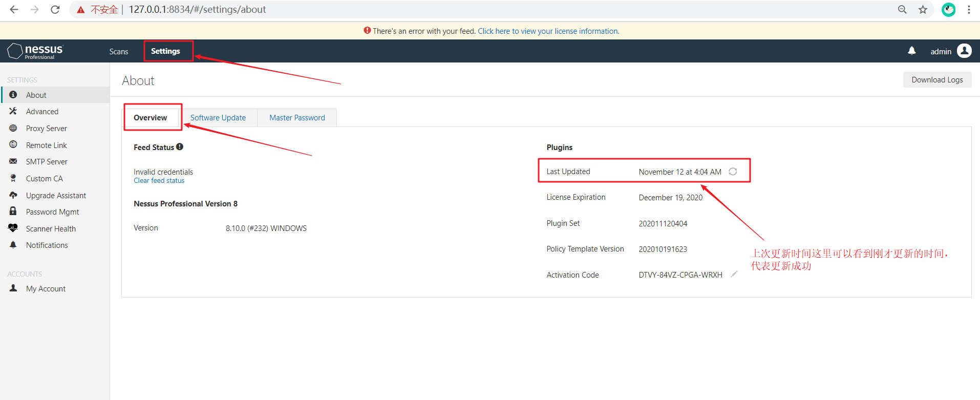Open the Settings menu

coord(165,51)
